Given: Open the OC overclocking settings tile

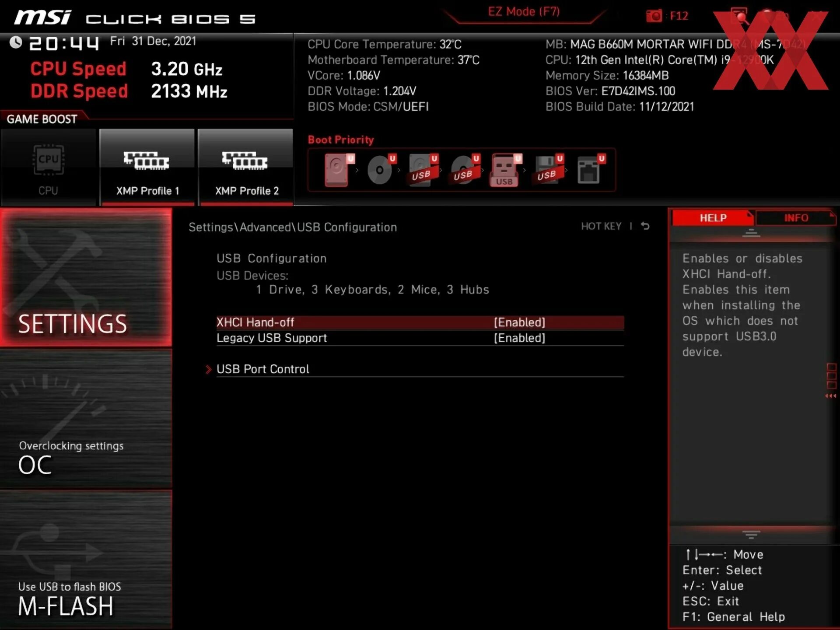Looking at the screenshot, I should click(86, 419).
